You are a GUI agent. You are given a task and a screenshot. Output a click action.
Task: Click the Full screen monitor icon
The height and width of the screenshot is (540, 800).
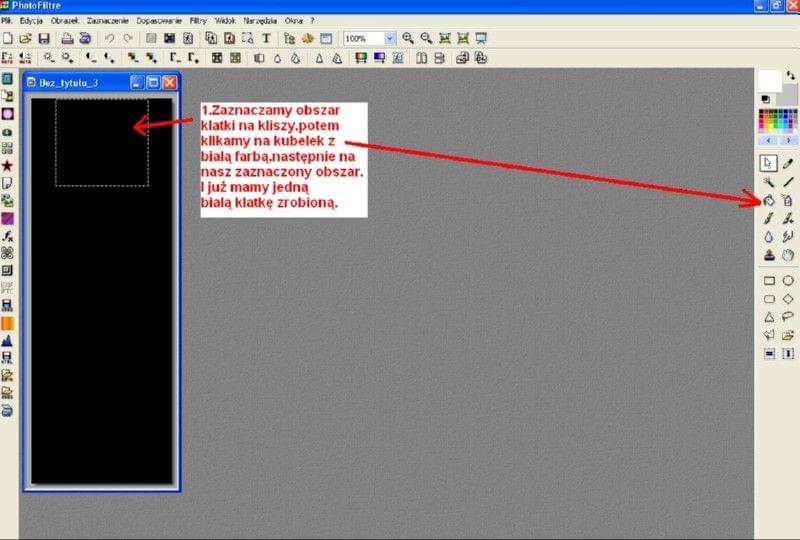(x=481, y=38)
